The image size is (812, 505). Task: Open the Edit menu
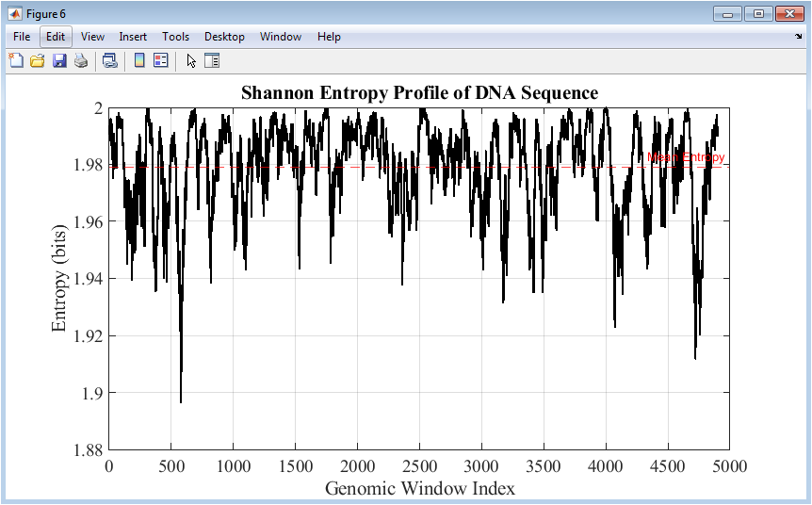pos(56,37)
